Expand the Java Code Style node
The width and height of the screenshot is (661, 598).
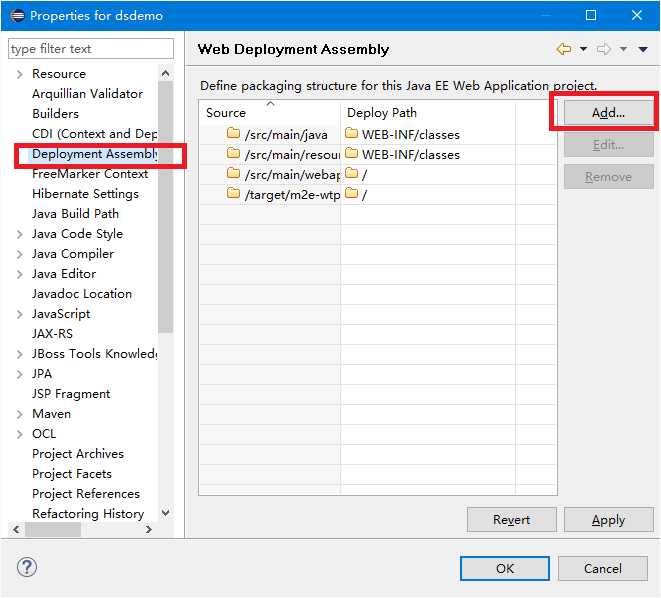coord(19,234)
